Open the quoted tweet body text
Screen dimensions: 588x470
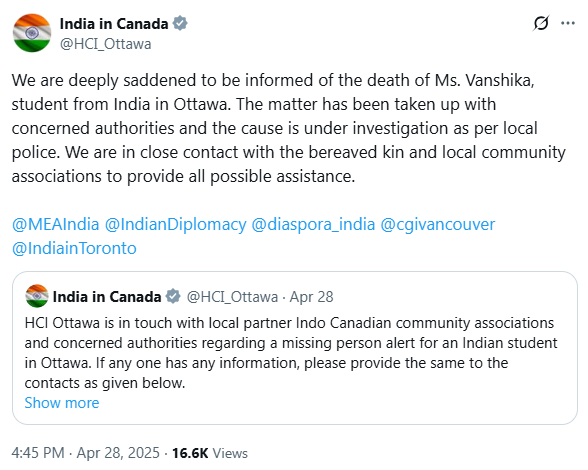click(x=291, y=353)
